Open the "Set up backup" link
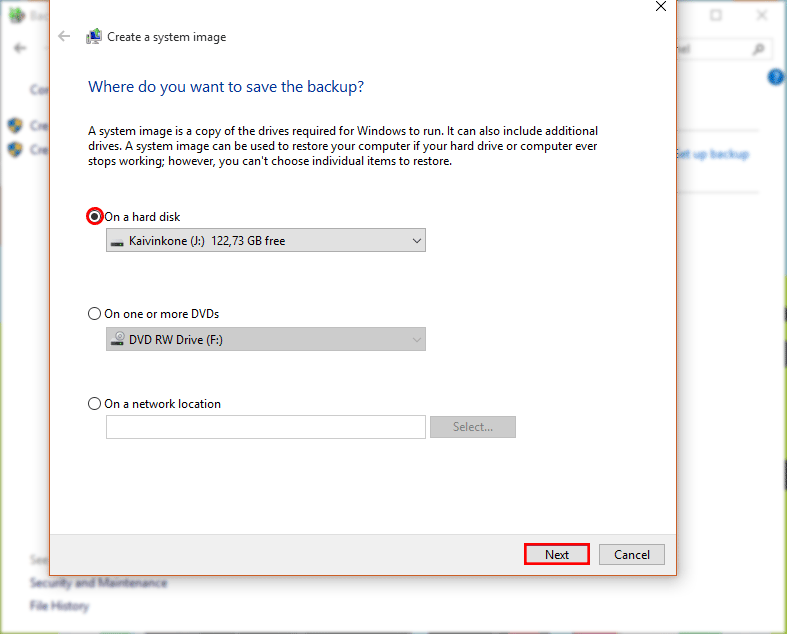The height and width of the screenshot is (634, 787). click(713, 154)
